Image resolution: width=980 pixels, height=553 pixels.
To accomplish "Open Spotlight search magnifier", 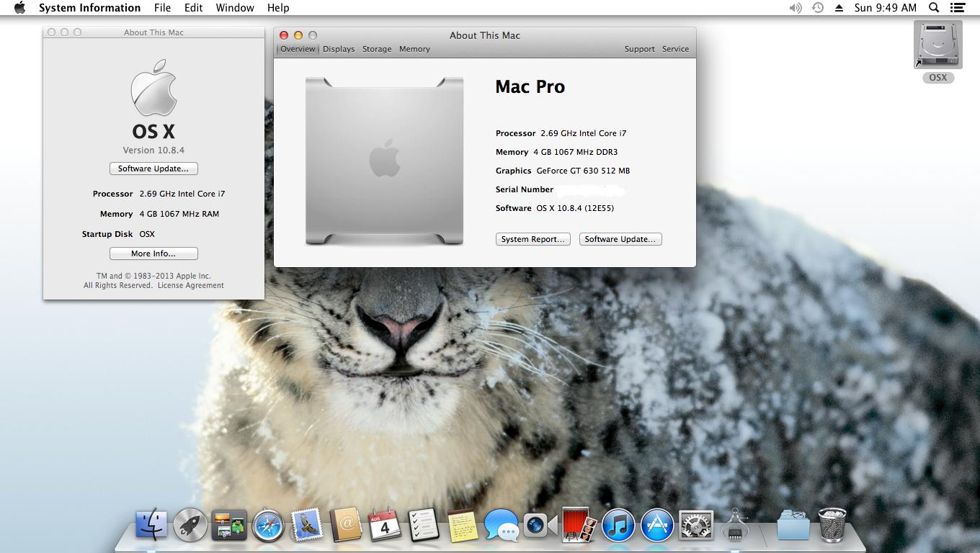I will tap(934, 8).
